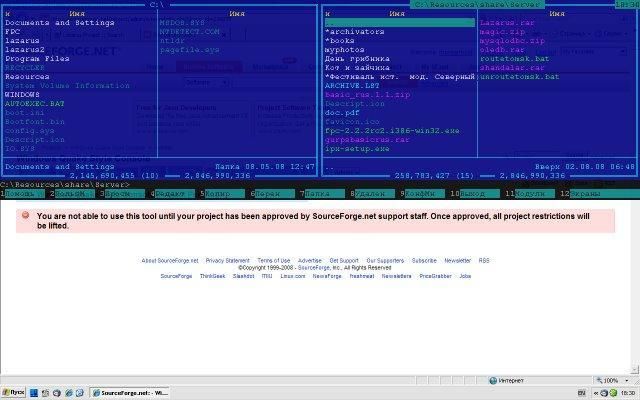640x400 pixels.
Task: Click F7 Папка to create a folder
Action: tap(325, 194)
